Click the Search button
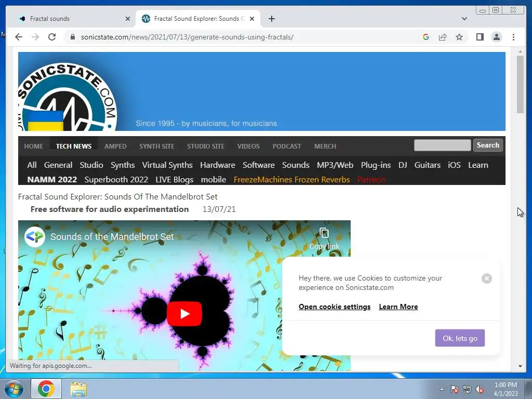532x399 pixels. click(488, 145)
